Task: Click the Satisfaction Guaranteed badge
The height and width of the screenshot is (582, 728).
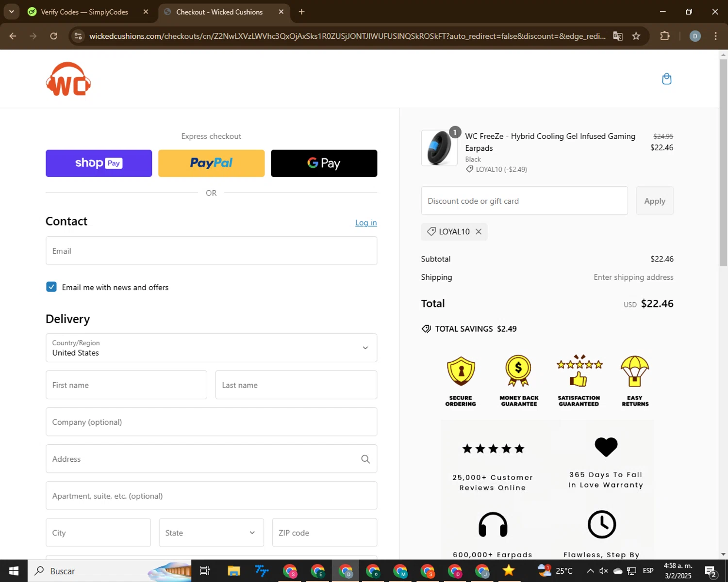Action: coord(579,381)
